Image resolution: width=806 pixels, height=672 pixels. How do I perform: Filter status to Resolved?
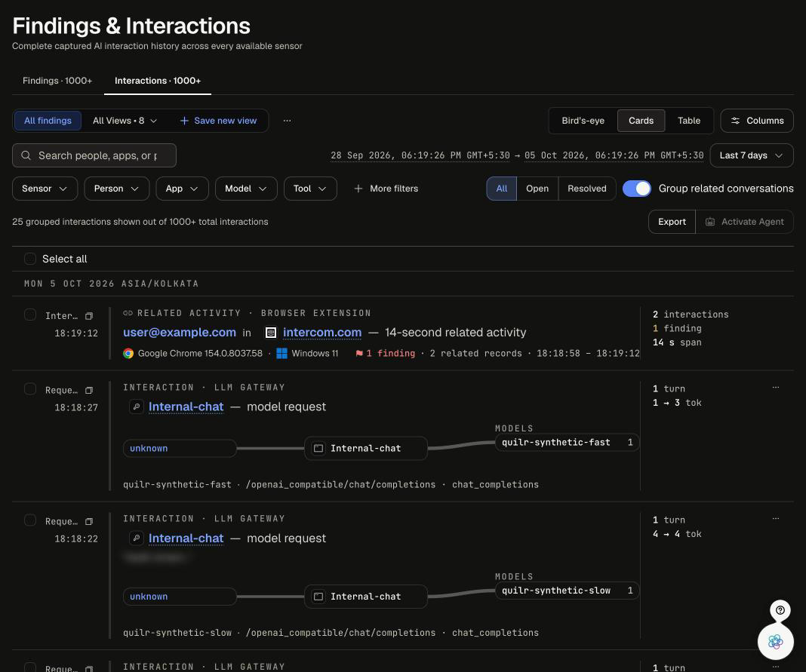pos(586,189)
